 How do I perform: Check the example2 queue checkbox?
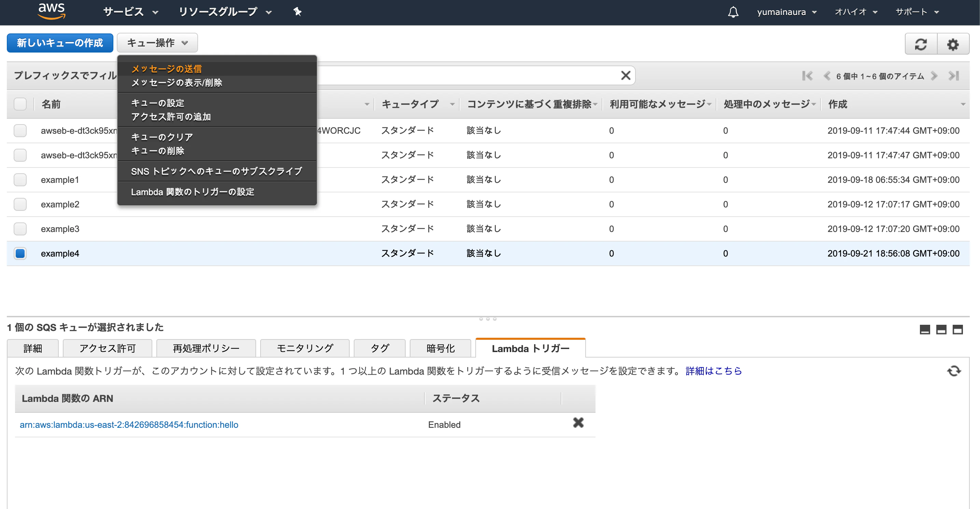tap(20, 204)
